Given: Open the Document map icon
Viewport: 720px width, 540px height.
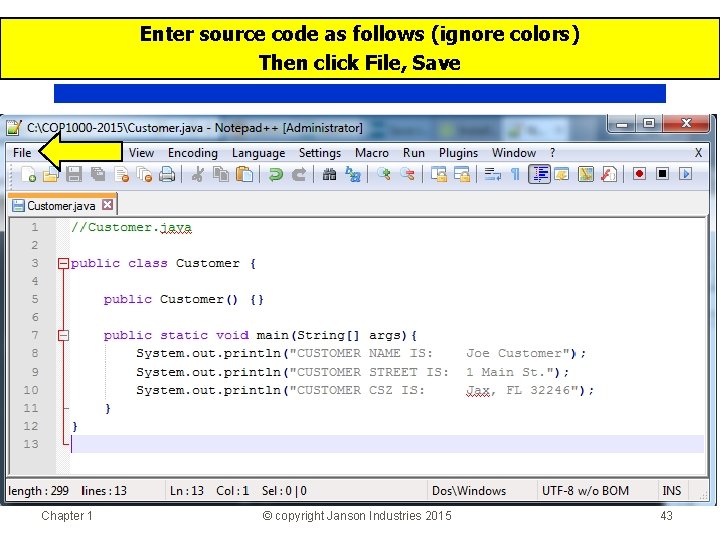Looking at the screenshot, I should coord(585,174).
